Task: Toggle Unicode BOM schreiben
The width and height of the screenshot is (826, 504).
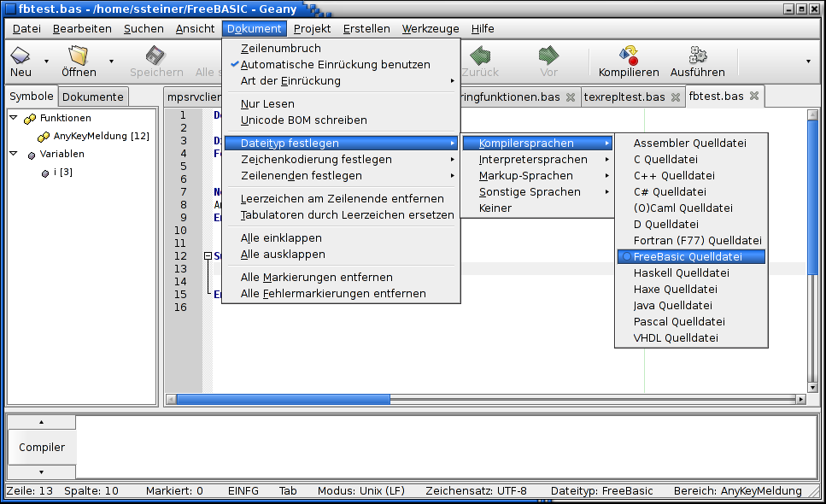Action: [342, 120]
